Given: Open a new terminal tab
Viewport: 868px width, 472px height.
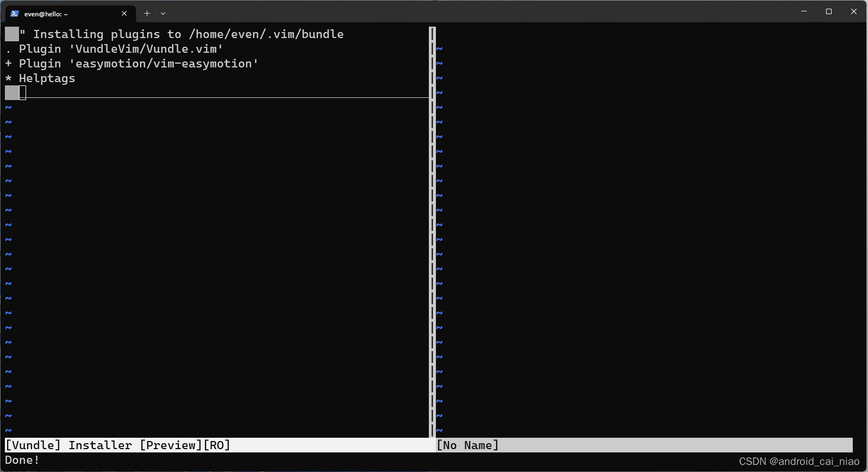Looking at the screenshot, I should [147, 14].
